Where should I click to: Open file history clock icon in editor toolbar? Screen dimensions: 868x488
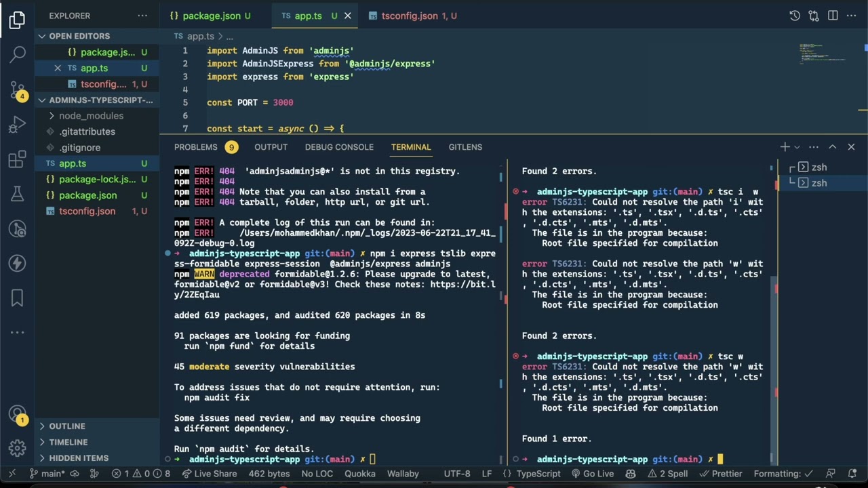coord(795,16)
